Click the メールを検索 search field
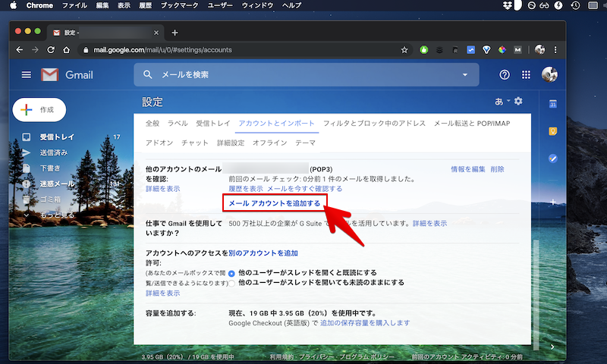The height and width of the screenshot is (364, 607). click(x=303, y=75)
